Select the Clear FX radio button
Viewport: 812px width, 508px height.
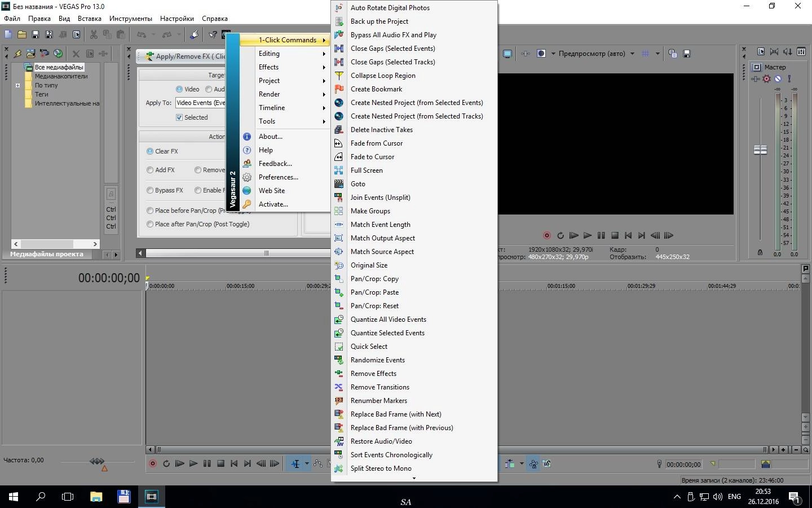150,151
